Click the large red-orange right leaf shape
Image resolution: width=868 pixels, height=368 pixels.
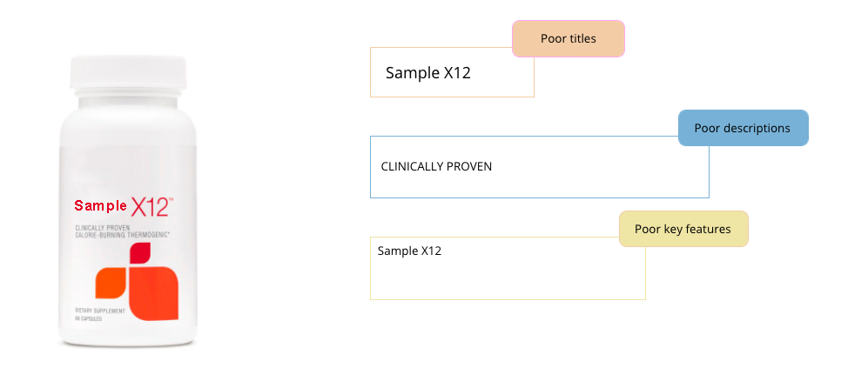pyautogui.click(x=154, y=293)
